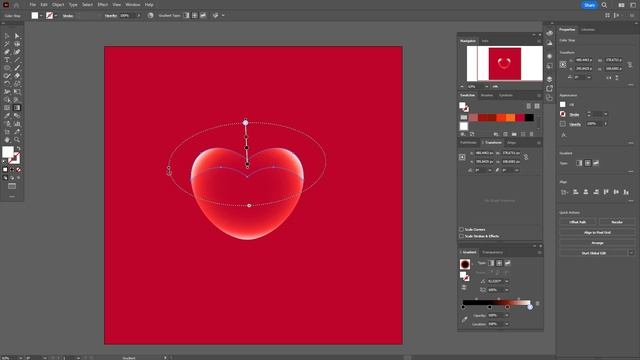Choose linear gradient type in Gradient panel

pyautogui.click(x=491, y=263)
